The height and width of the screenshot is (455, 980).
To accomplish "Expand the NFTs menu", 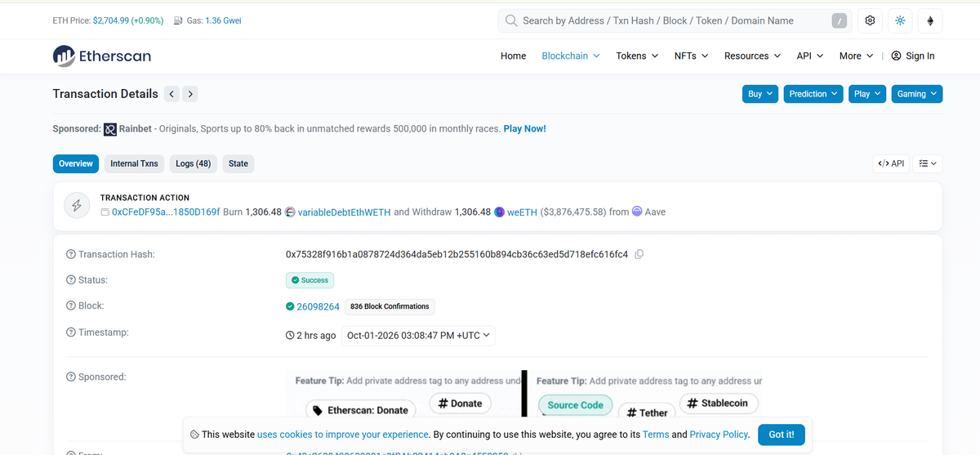I will pos(691,56).
